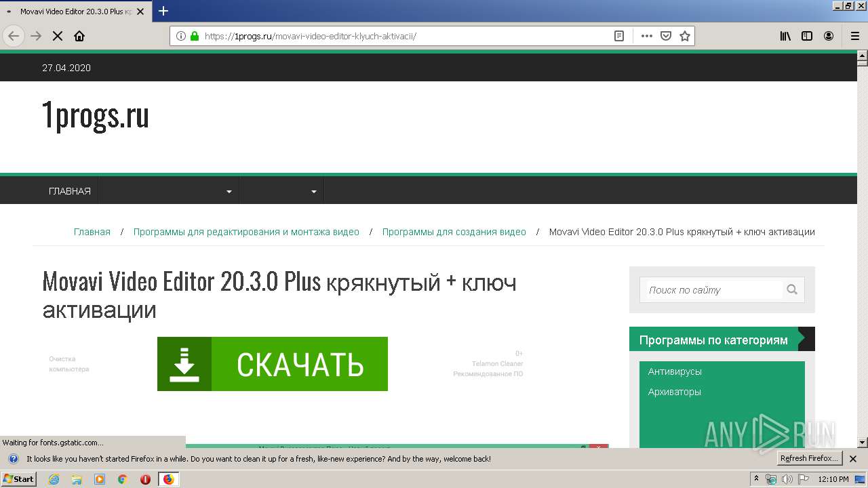Show hidden system tray icons
This screenshot has height=488, width=868.
[x=757, y=479]
